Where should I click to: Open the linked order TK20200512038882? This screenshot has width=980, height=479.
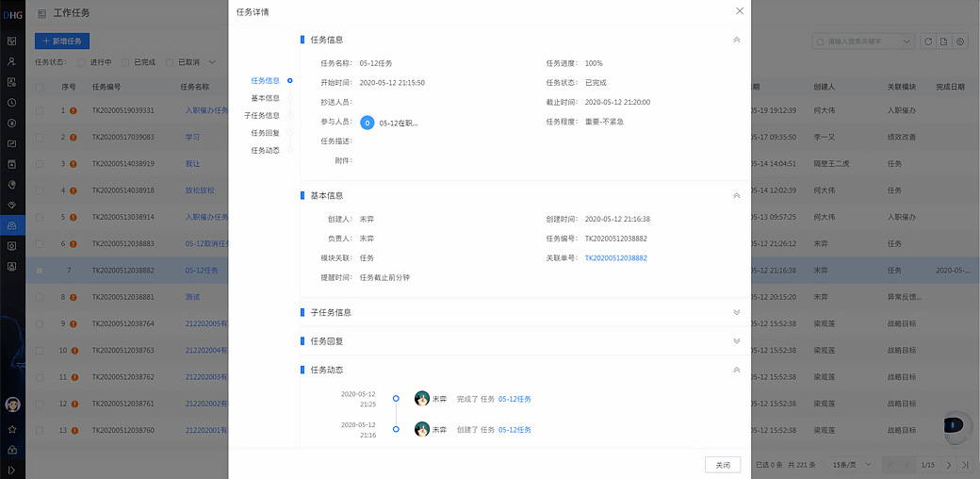[x=615, y=258]
